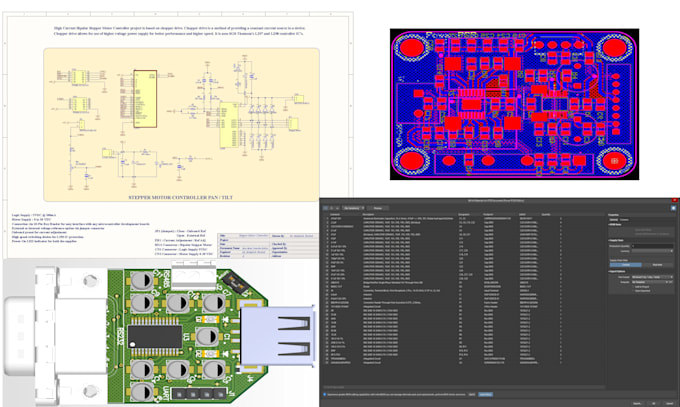This screenshot has height=407, width=680.
Task: Collapse the BOM Items section
Action: 615,225
